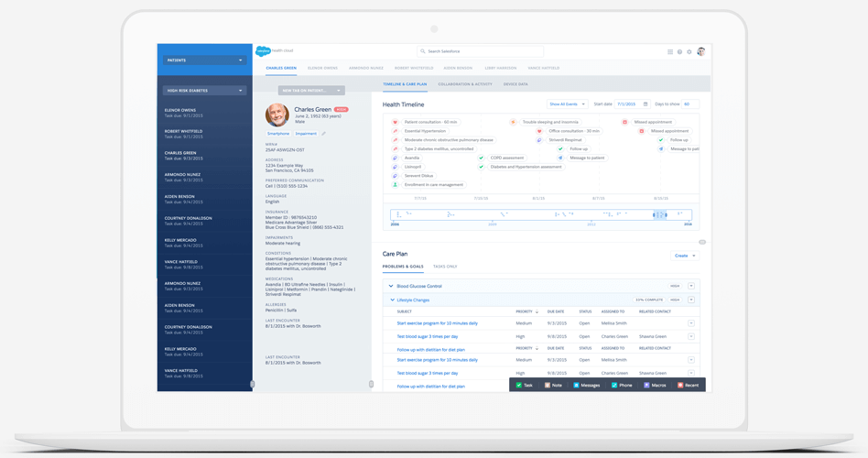Click the user profile avatar in header
The width and height of the screenshot is (868, 458).
tap(701, 52)
